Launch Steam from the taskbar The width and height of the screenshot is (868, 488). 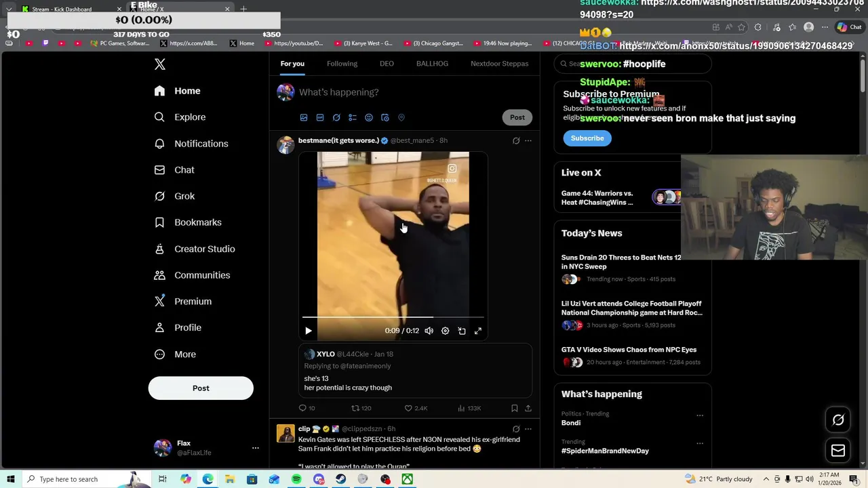click(340, 479)
